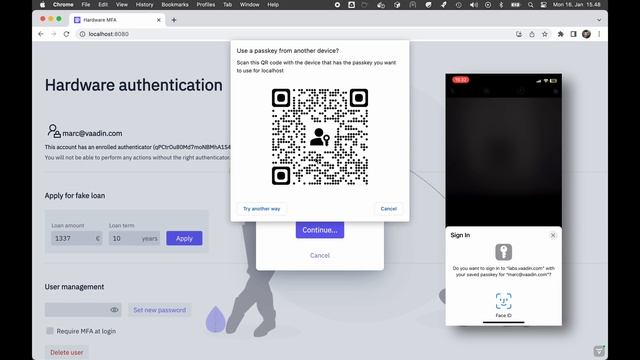Open the Profiles menu
The height and width of the screenshot is (360, 640).
206,5
